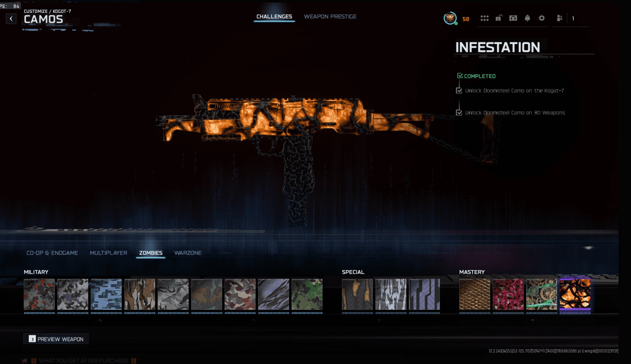This screenshot has height=364, width=631.
Task: Open the notifications bell
Action: coord(527,18)
